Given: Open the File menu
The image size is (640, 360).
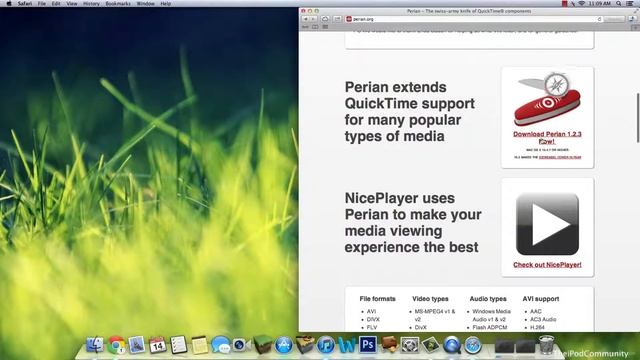Looking at the screenshot, I should point(42,4).
